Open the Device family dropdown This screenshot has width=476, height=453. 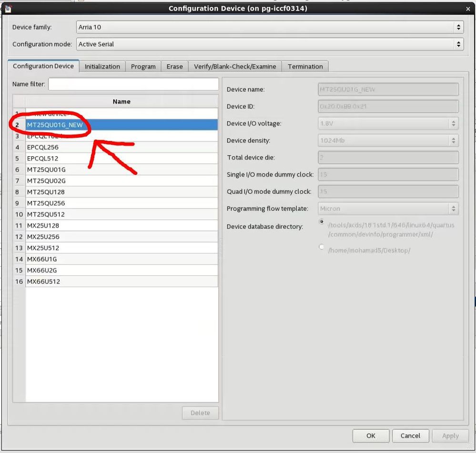point(270,27)
